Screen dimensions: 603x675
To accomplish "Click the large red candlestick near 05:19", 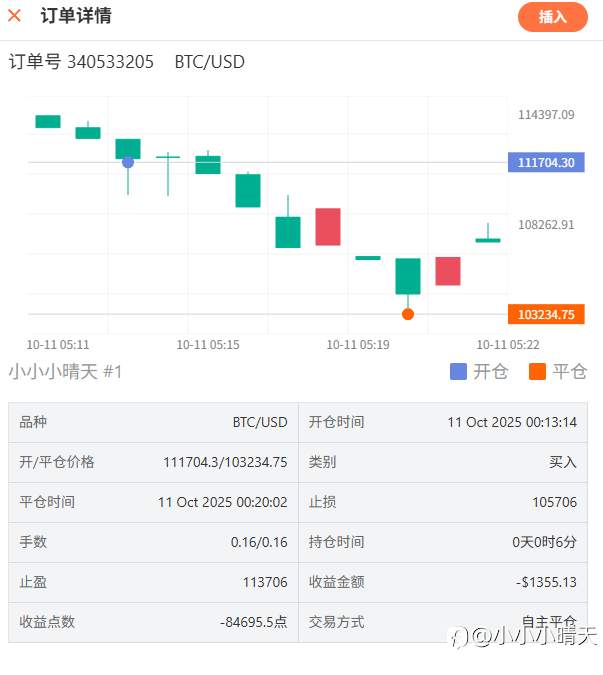I will 328,226.
